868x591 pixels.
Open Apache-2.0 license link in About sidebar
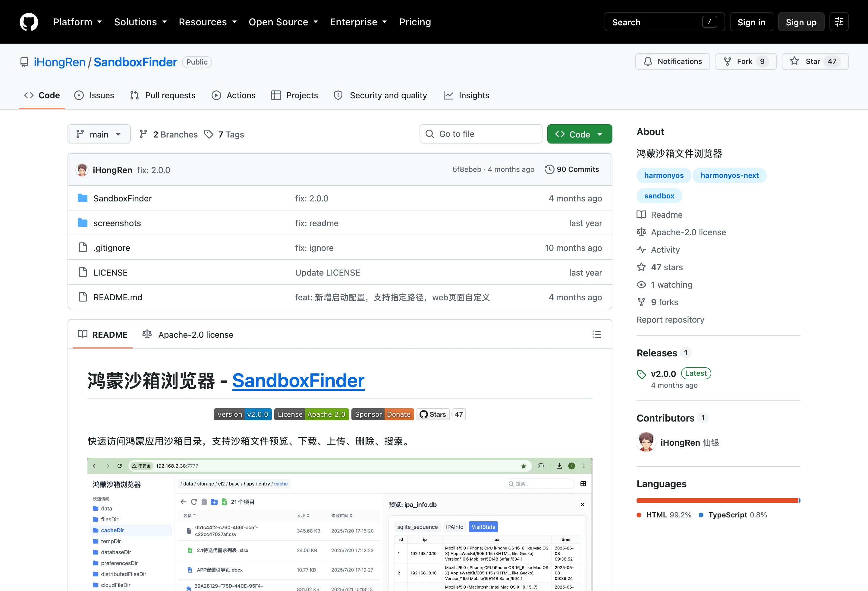pos(681,232)
